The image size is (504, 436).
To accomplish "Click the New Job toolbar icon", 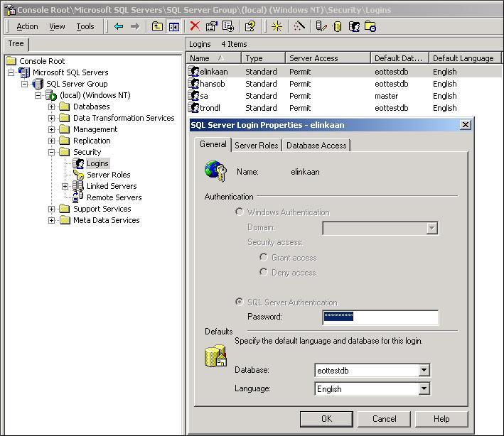I will [370, 26].
